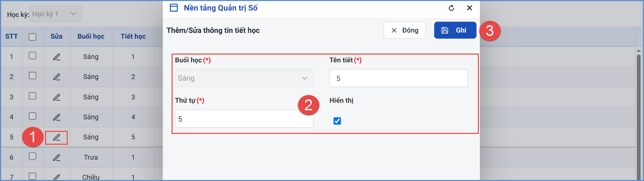This screenshot has width=644, height=181.
Task: Click the edit pencil in row 5
Action: click(57, 137)
